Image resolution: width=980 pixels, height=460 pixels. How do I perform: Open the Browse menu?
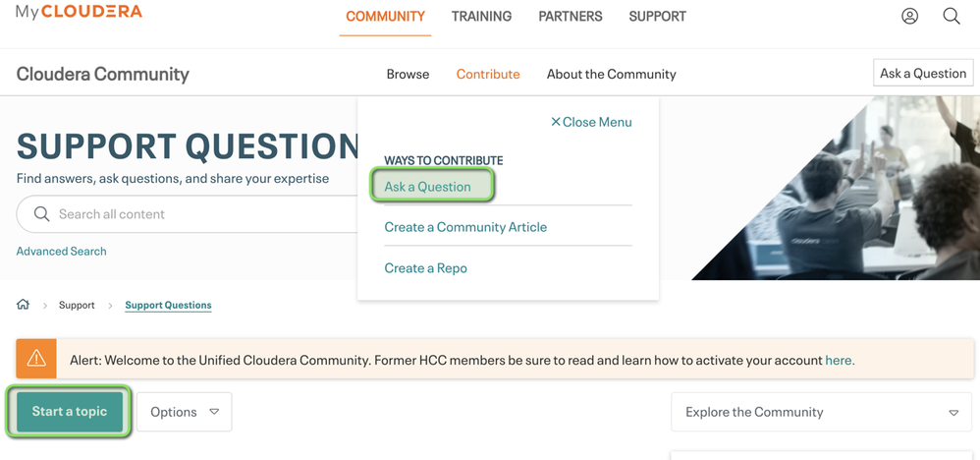coord(408,74)
